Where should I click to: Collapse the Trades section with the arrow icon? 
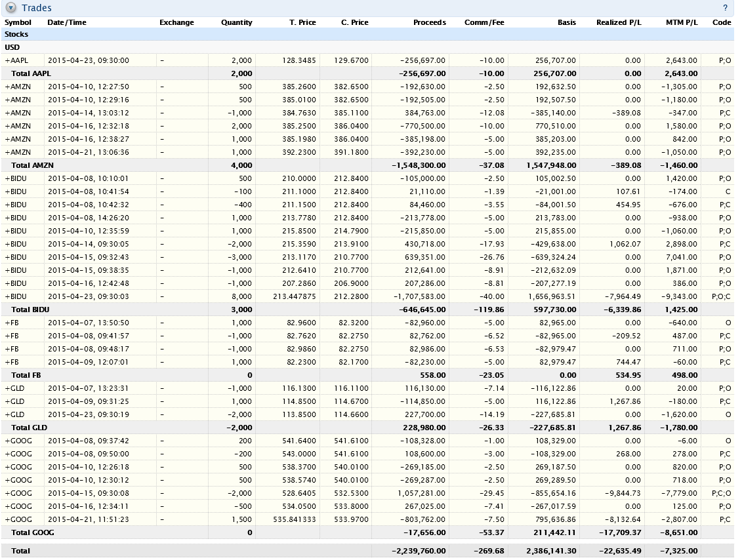click(11, 8)
